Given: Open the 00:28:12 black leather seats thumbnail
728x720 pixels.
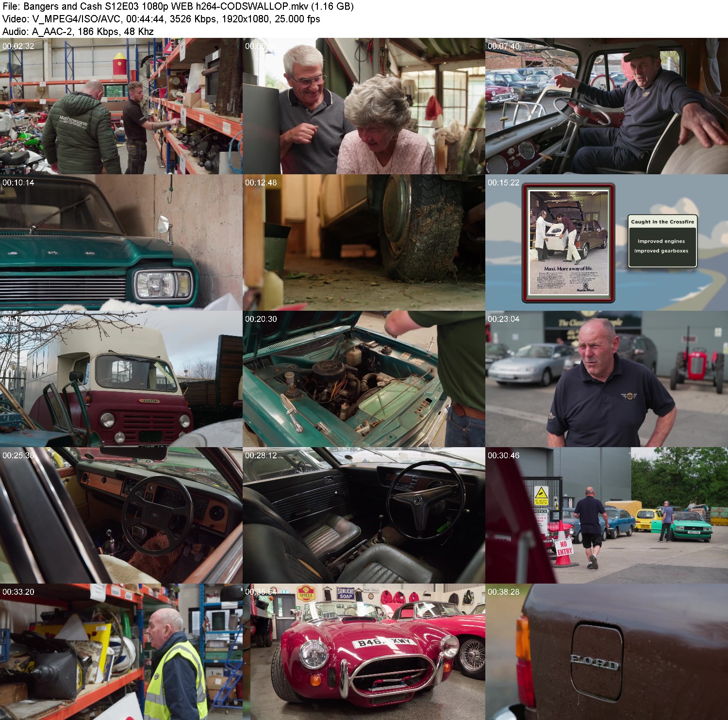Looking at the screenshot, I should tap(364, 516).
